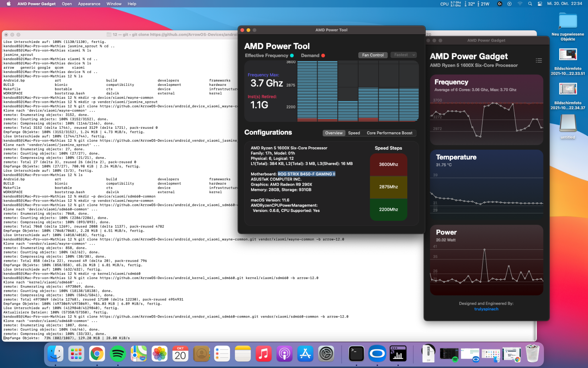Screen dimensions: 588x368
Task: Expand the Fastest fan speed dropdown
Action: click(x=404, y=55)
